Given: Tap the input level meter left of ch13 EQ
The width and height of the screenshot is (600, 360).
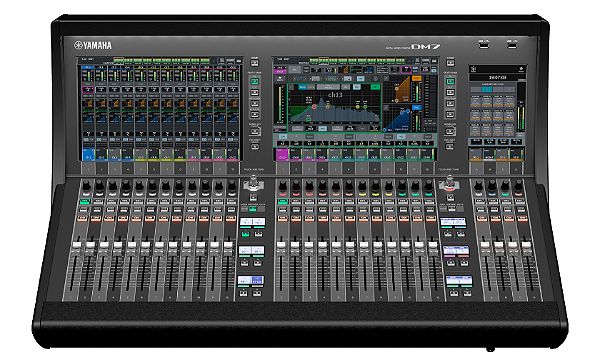Looking at the screenshot, I should click(280, 104).
